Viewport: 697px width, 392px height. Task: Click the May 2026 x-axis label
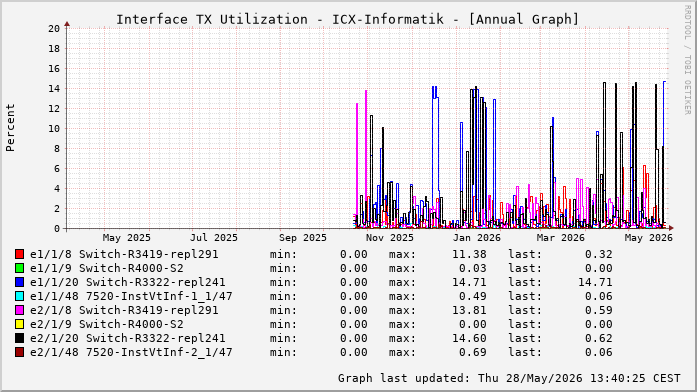click(x=649, y=238)
